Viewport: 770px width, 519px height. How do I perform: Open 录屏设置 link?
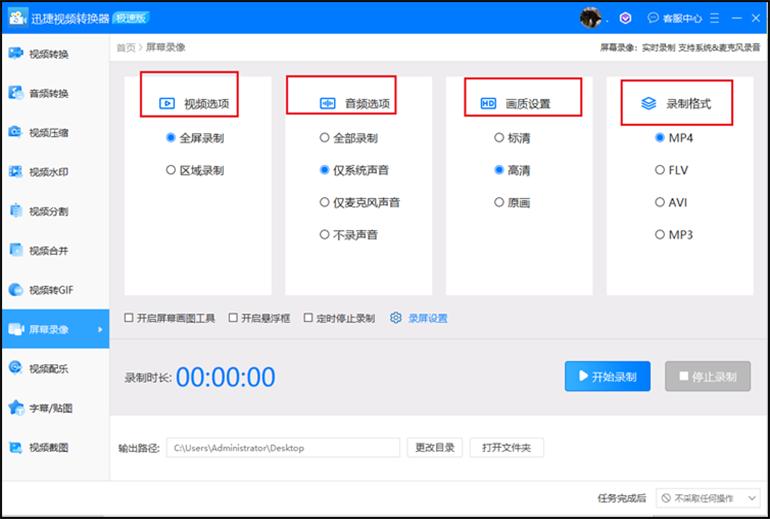(x=428, y=318)
